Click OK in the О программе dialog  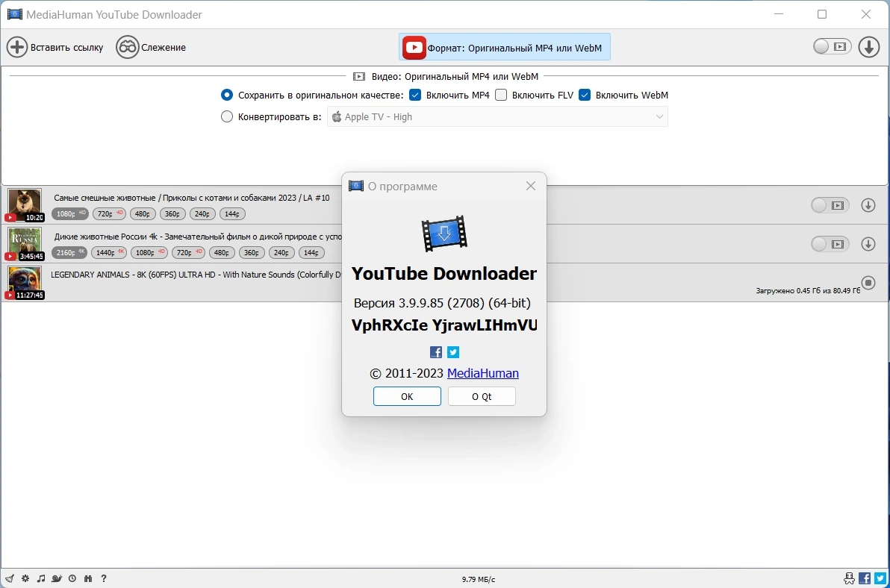pyautogui.click(x=407, y=396)
